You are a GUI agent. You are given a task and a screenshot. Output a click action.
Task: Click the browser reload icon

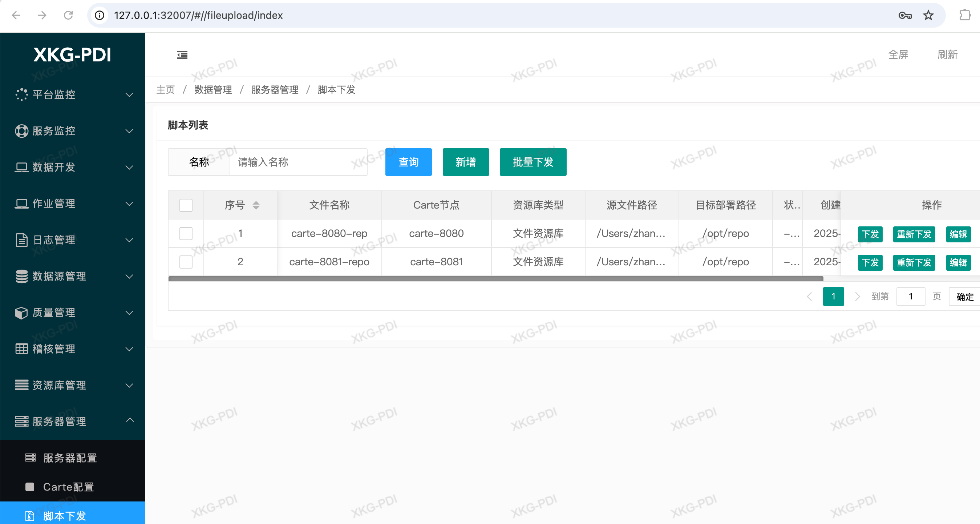point(68,15)
